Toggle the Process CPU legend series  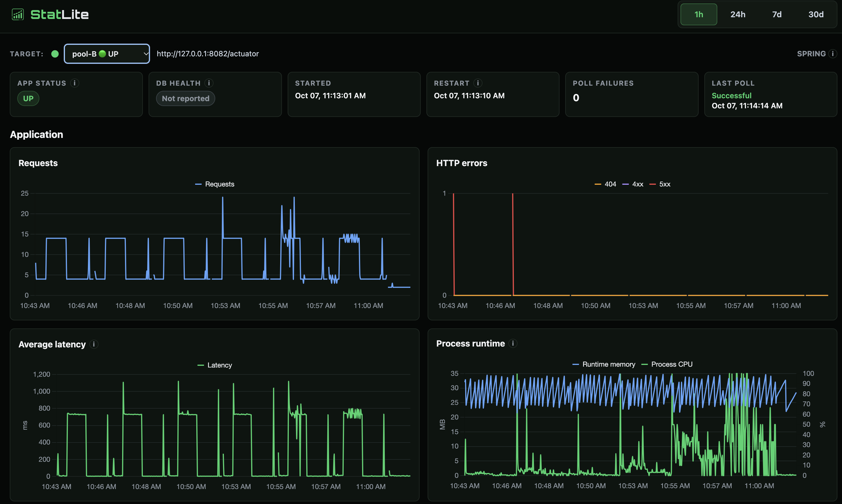(x=667, y=364)
